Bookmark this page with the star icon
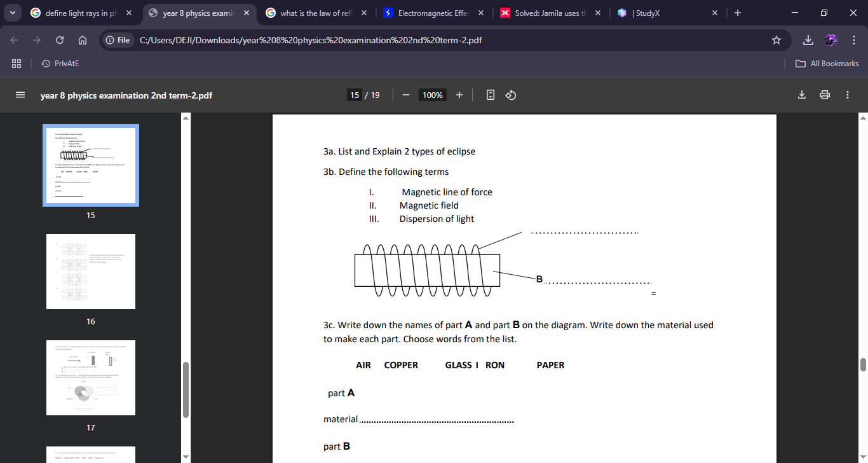This screenshot has width=868, height=463. tap(776, 39)
